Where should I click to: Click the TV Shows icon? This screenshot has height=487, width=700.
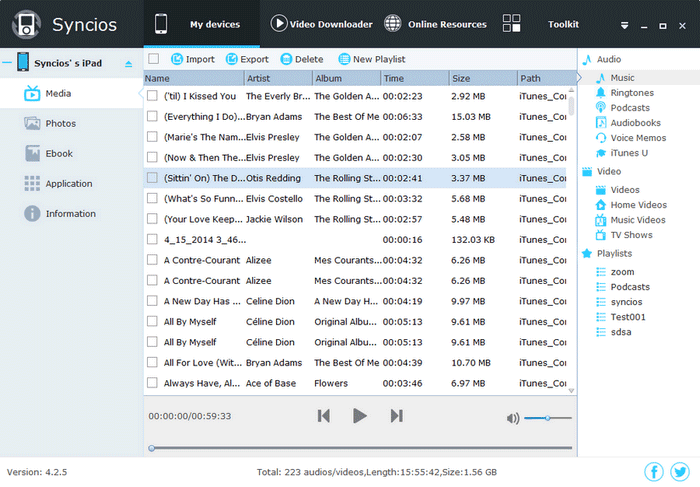[x=601, y=235]
